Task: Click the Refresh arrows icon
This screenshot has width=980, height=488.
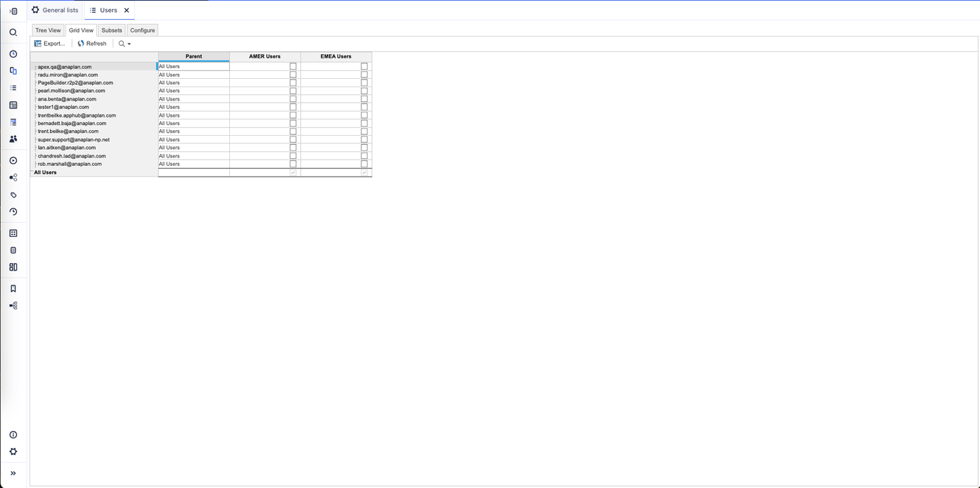Action: [x=81, y=44]
